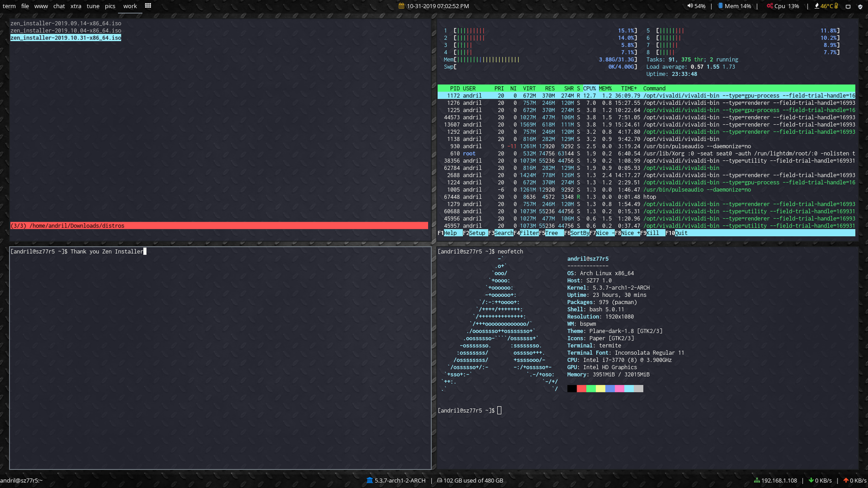Viewport: 868px width, 488px height.
Task: Click the temperature 46°C indicator
Action: [826, 6]
